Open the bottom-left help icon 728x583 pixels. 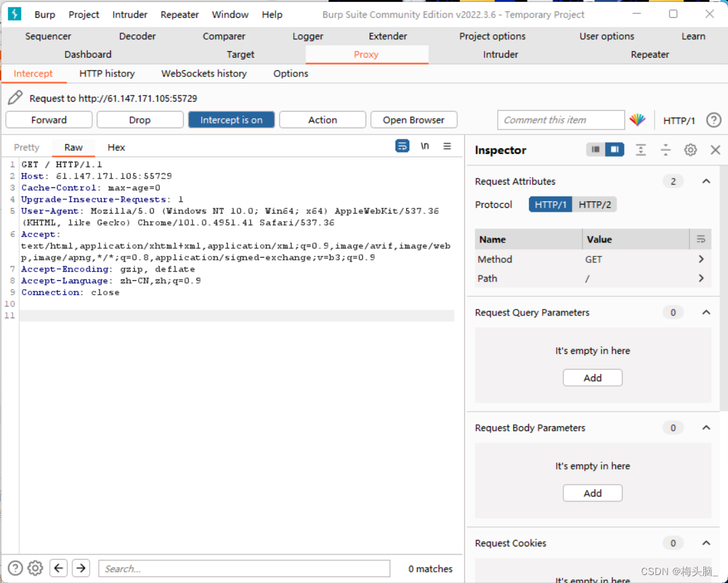[15, 568]
